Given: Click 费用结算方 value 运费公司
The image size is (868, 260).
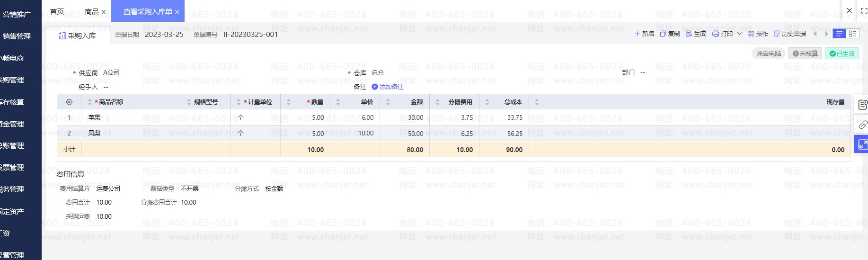Looking at the screenshot, I should 108,188.
